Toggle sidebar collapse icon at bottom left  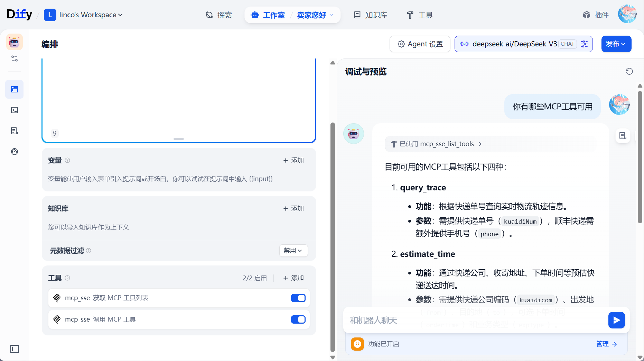pyautogui.click(x=15, y=349)
